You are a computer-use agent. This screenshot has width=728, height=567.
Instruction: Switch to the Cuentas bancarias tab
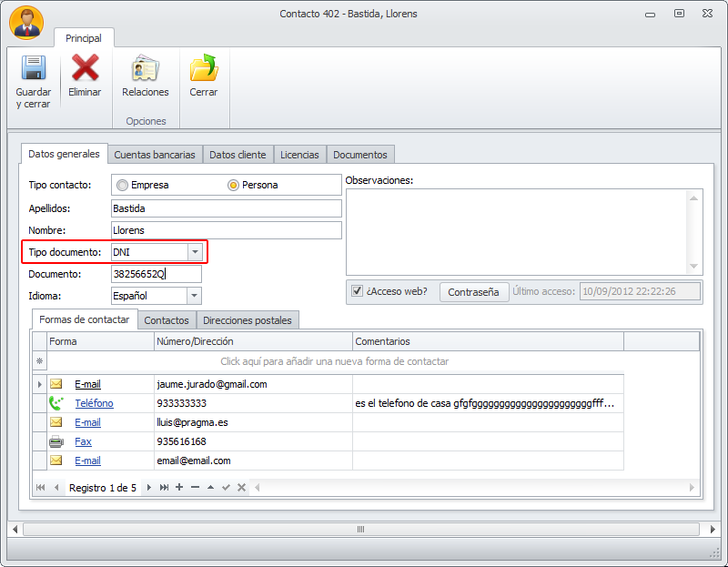(x=155, y=155)
